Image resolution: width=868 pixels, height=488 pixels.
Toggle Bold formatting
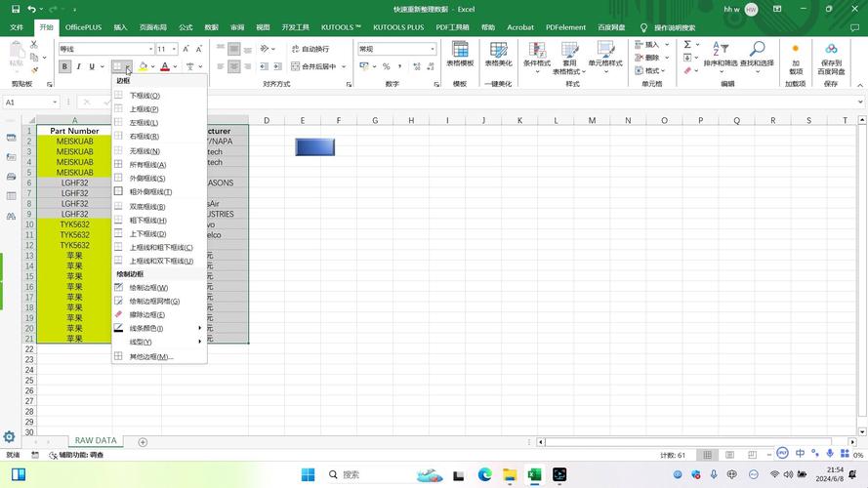(x=64, y=66)
